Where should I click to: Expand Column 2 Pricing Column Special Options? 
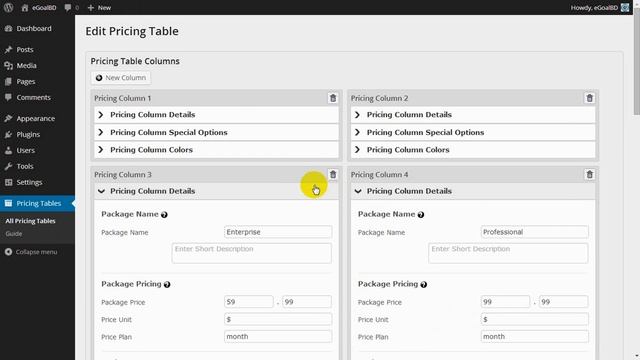pos(473,132)
